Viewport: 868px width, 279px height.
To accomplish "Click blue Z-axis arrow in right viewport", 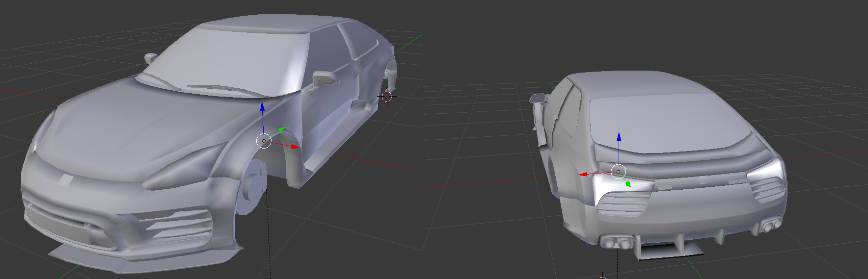I will pos(619,137).
